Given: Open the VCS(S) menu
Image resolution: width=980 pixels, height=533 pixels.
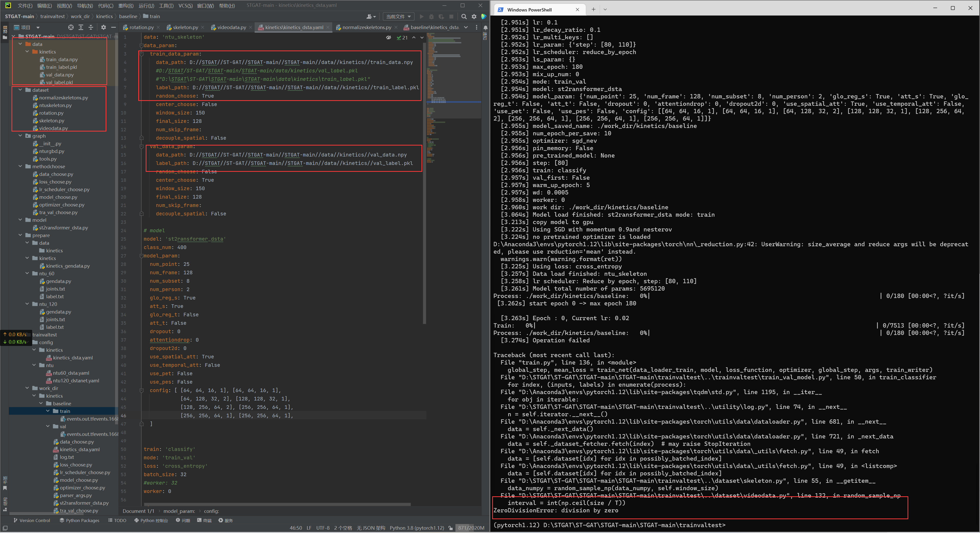Looking at the screenshot, I should pyautogui.click(x=185, y=5).
